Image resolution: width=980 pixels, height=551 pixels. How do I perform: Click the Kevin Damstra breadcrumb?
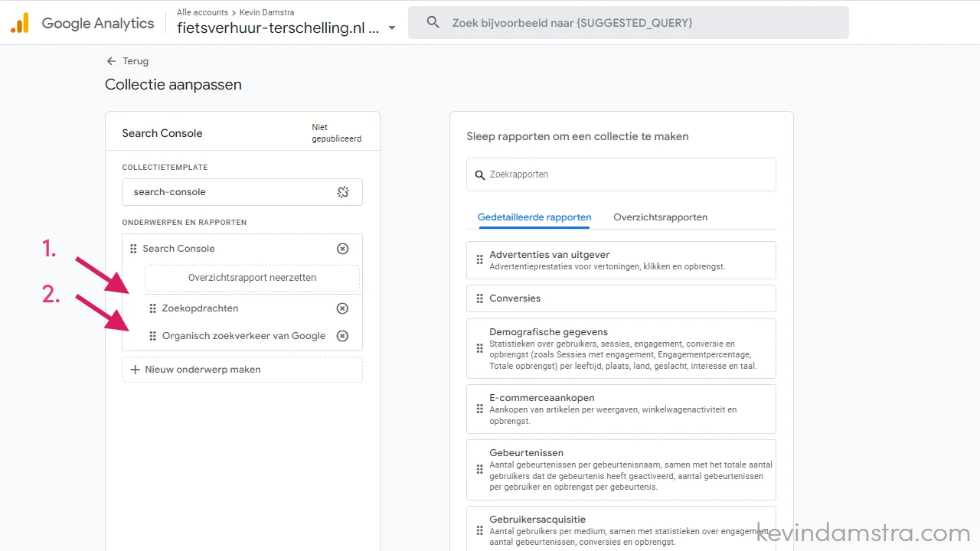tap(267, 12)
